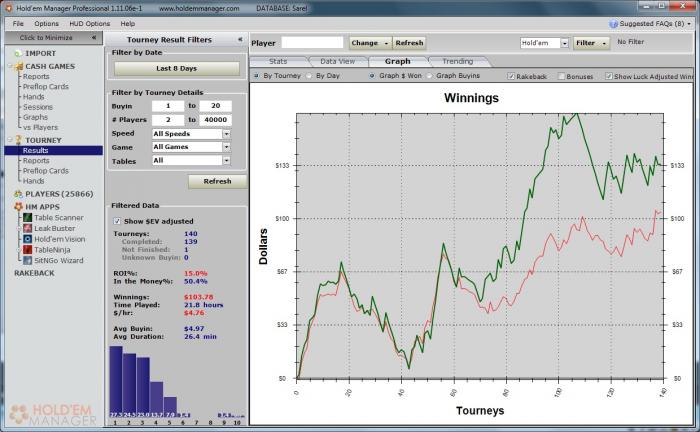Select By Day radio option
The image size is (700, 432).
tap(309, 76)
